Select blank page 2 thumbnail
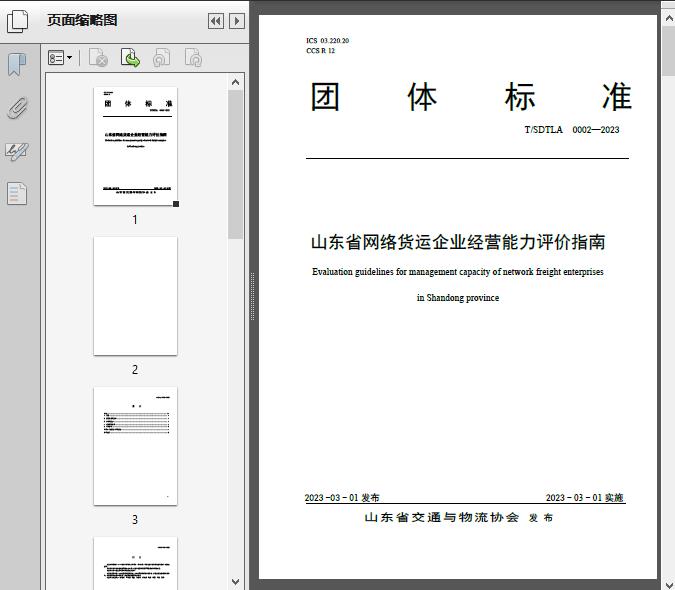This screenshot has height=590, width=675. click(x=135, y=296)
